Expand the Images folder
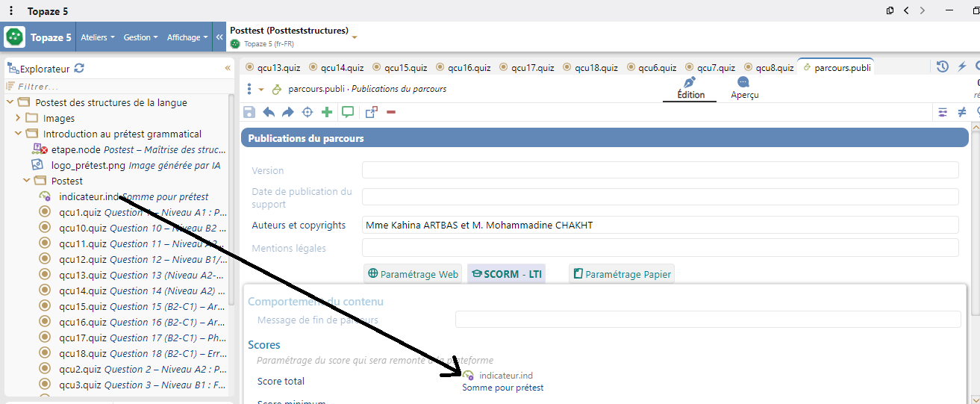The width and height of the screenshot is (980, 404). click(19, 118)
